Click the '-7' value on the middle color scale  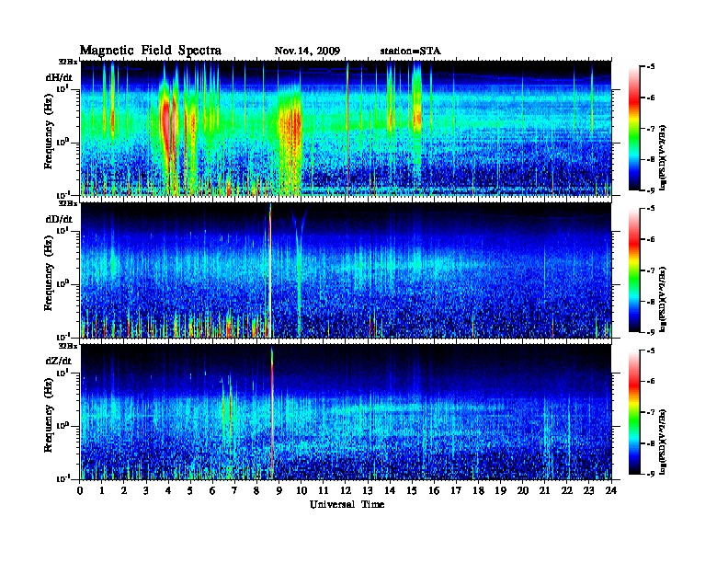click(x=650, y=270)
